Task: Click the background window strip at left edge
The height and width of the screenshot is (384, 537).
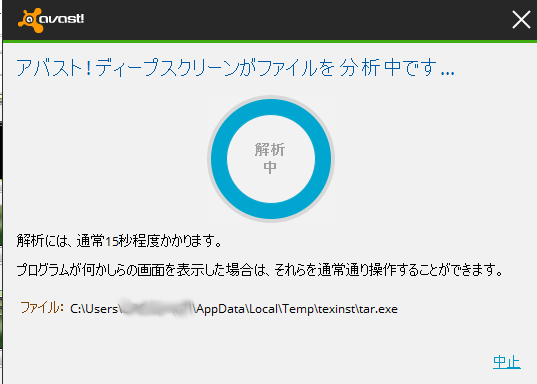Action: pyautogui.click(x=1, y=192)
